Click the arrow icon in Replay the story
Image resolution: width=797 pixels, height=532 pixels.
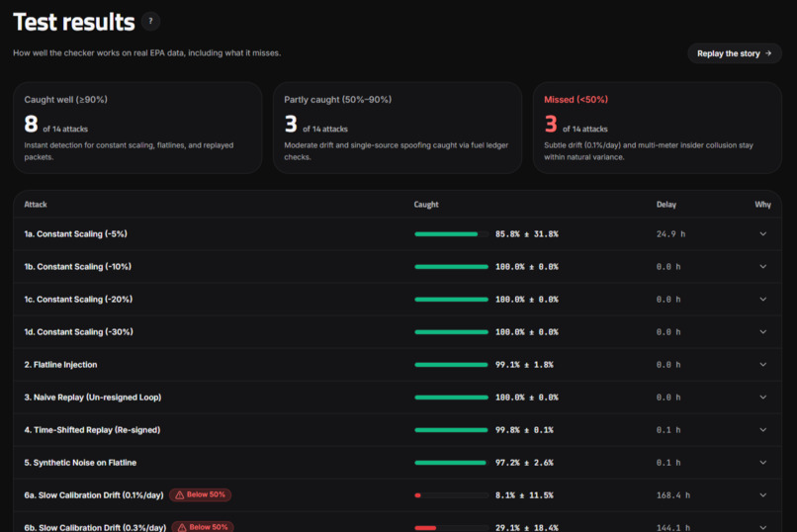(768, 53)
